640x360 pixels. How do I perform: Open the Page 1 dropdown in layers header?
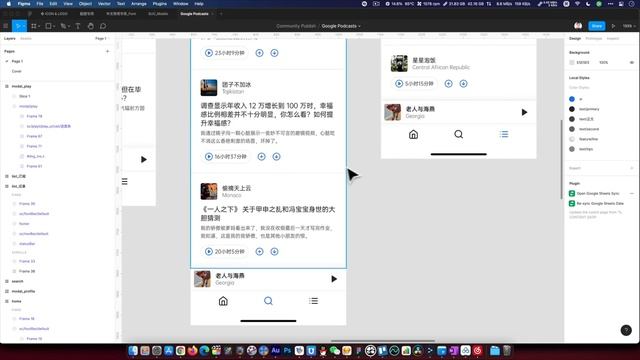coord(102,38)
